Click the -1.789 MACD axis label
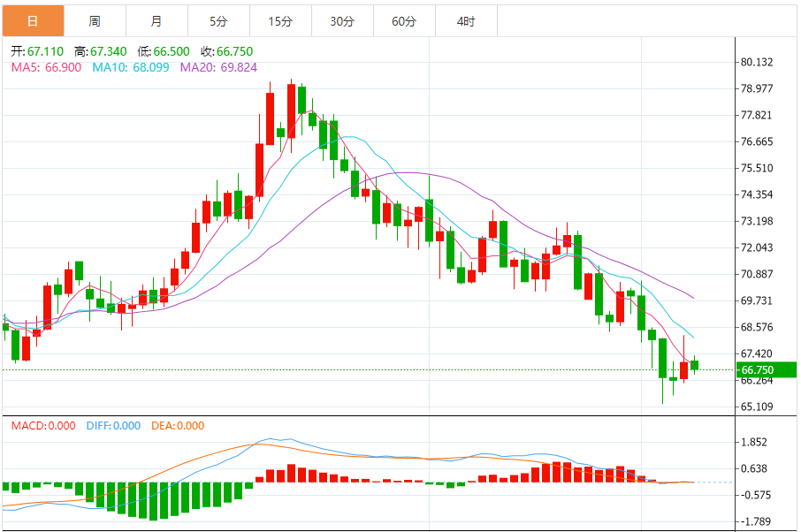 756,521
